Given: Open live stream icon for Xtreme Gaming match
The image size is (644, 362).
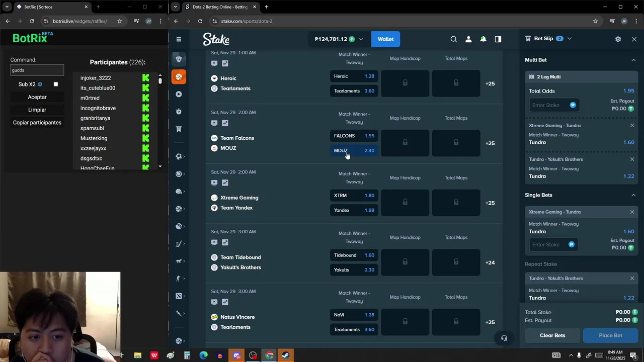Looking at the screenshot, I should pyautogui.click(x=214, y=183).
